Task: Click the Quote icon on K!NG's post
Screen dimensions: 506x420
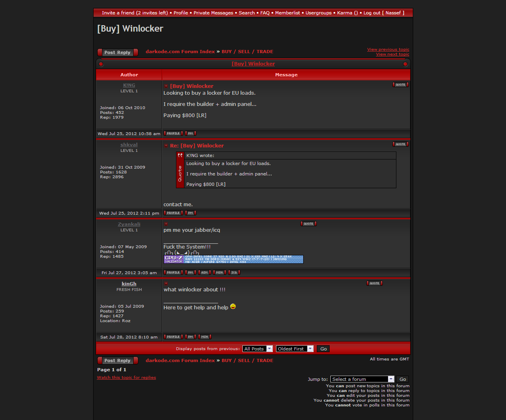Action: pos(400,85)
